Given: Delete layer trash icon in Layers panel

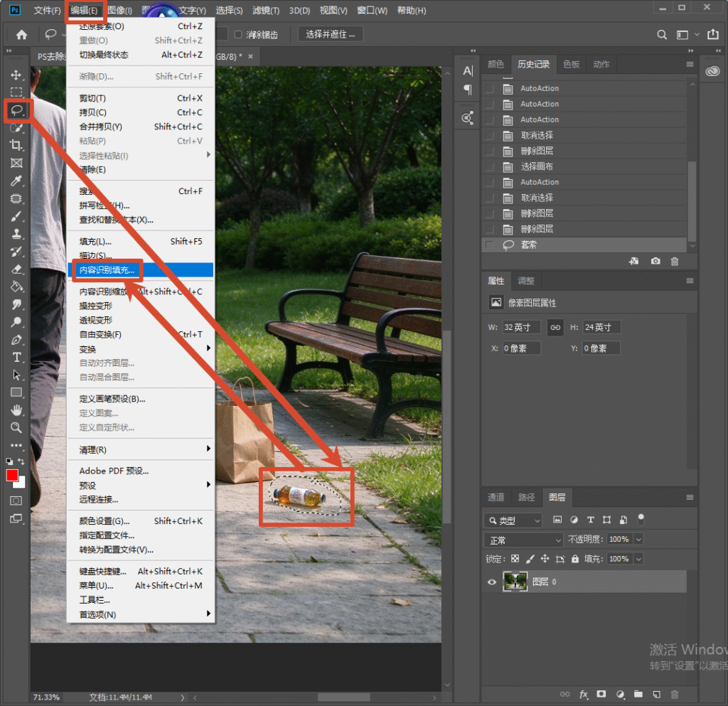Looking at the screenshot, I should click(675, 695).
